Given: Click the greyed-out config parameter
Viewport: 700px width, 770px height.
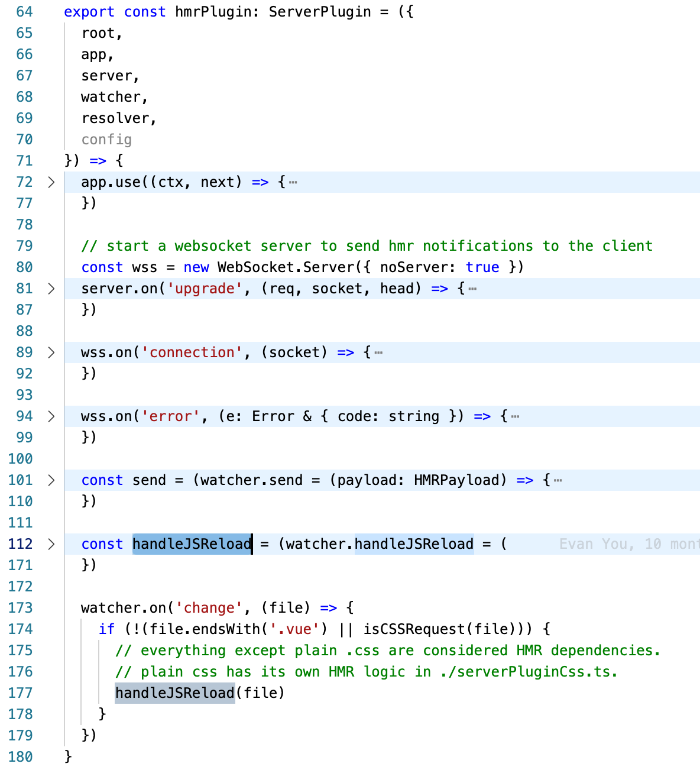Looking at the screenshot, I should [x=106, y=140].
